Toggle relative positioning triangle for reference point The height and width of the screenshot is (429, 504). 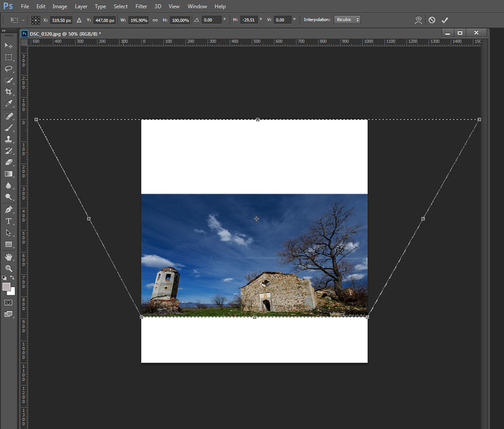(79, 20)
